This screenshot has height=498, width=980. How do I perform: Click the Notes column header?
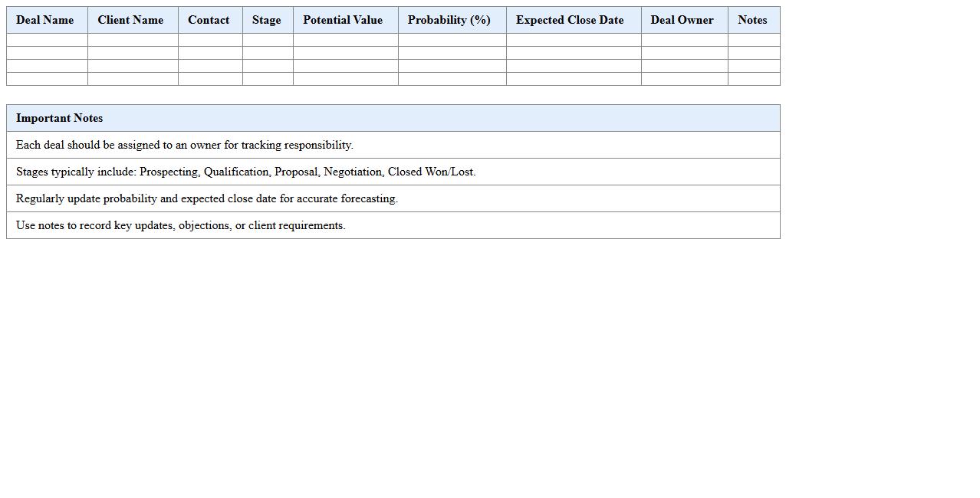tap(752, 20)
